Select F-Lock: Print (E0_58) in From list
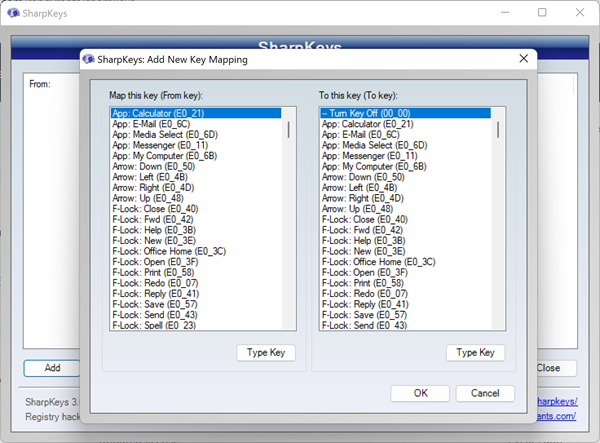Viewport: 600px width, 443px height. (x=196, y=272)
